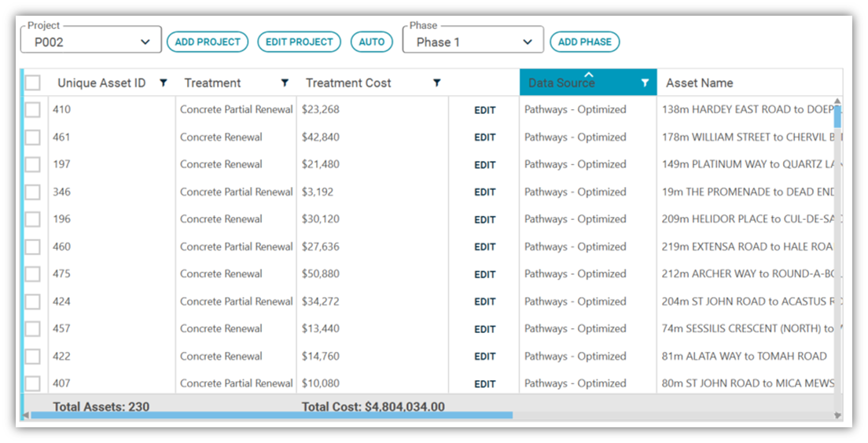Click the AUTO button
This screenshot has height=443, width=868.
click(371, 42)
